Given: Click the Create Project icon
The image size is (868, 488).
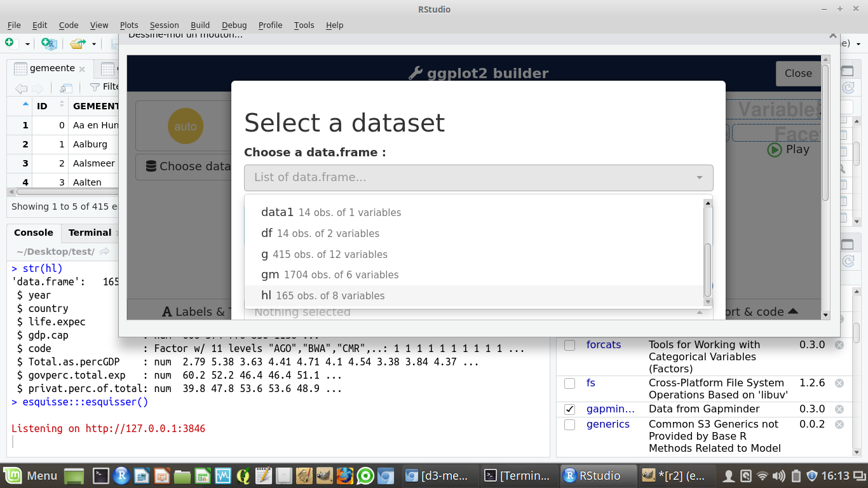Looking at the screenshot, I should (x=49, y=43).
